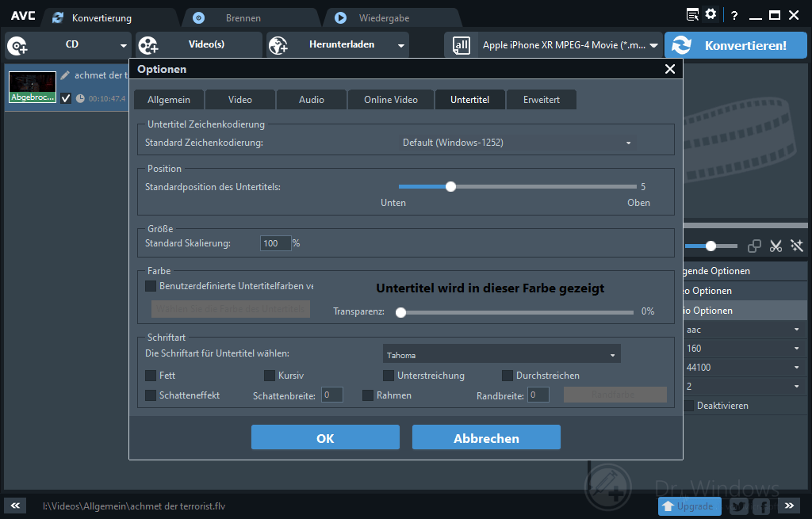Image resolution: width=812 pixels, height=519 pixels.
Task: Click the Standard Skalierung input field
Action: tap(275, 243)
